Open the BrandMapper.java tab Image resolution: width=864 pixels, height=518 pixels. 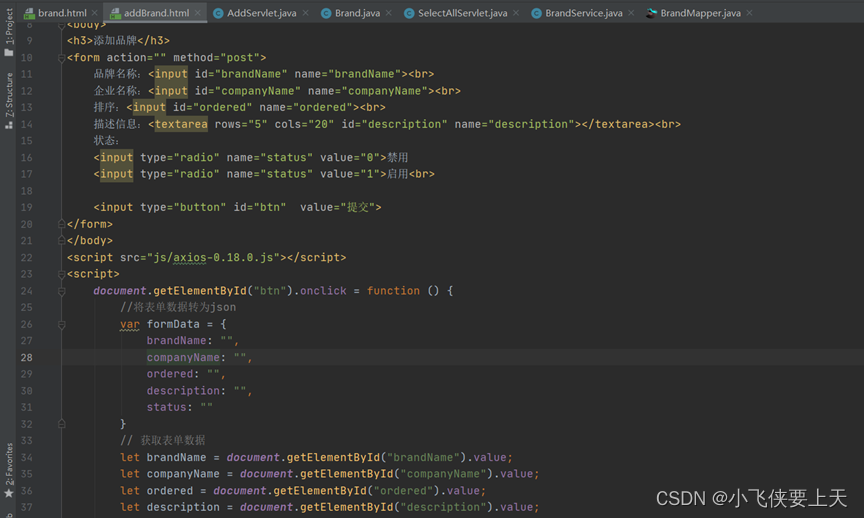[x=700, y=13]
